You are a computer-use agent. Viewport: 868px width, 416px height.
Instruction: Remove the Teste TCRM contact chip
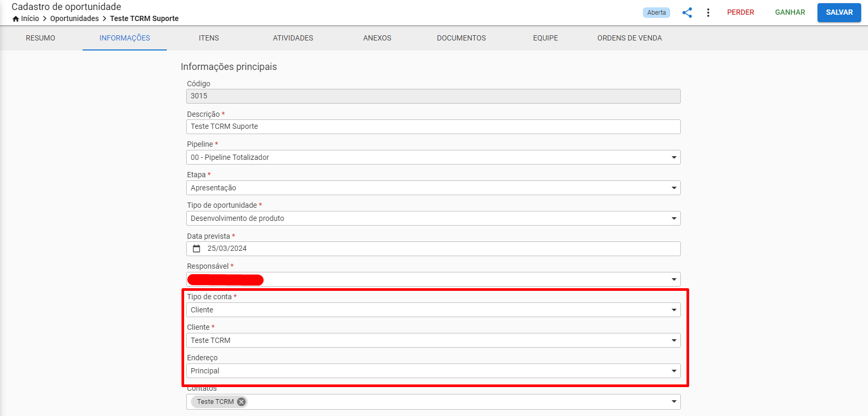pyautogui.click(x=241, y=402)
